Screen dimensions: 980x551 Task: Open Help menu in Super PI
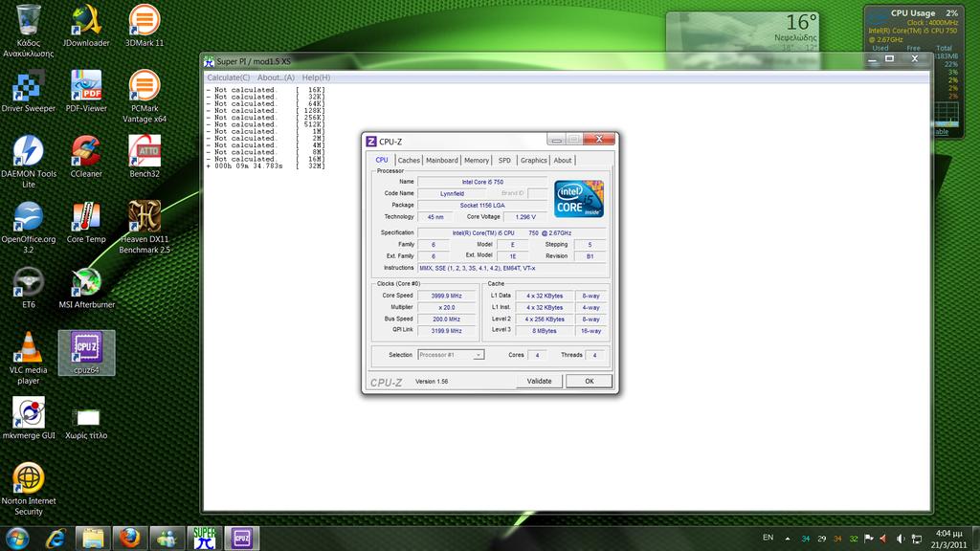pos(316,77)
